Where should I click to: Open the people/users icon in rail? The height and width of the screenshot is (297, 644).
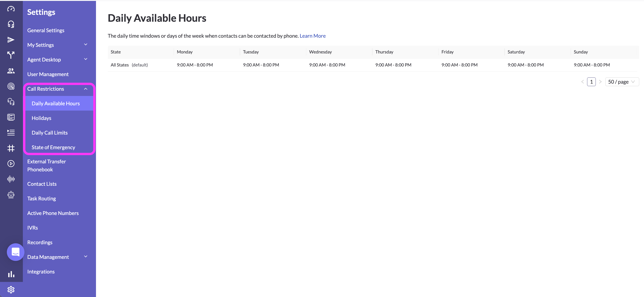point(11,71)
